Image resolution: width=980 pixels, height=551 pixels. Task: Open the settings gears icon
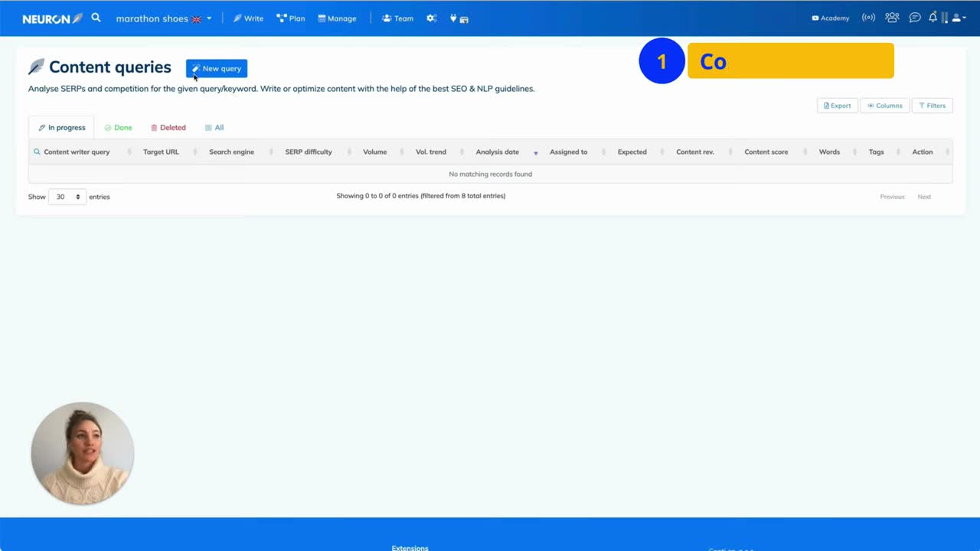432,18
